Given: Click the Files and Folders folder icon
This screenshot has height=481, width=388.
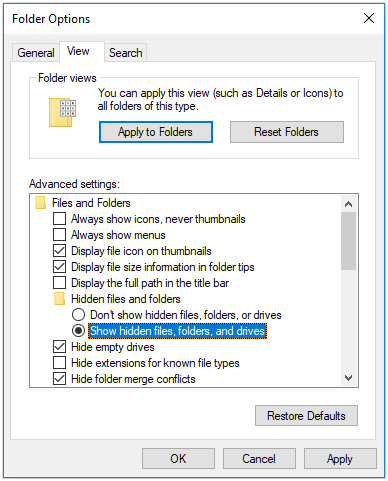Looking at the screenshot, I should click(x=40, y=203).
